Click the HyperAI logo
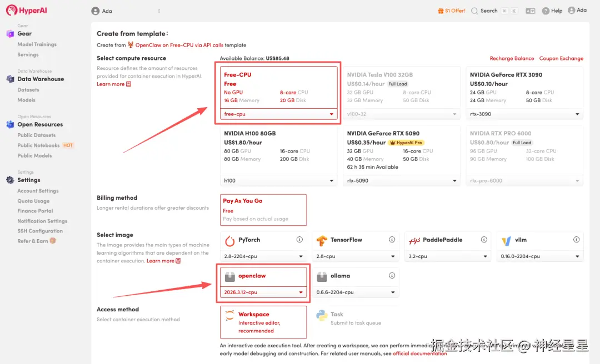This screenshot has height=364, width=600. pyautogui.click(x=27, y=11)
